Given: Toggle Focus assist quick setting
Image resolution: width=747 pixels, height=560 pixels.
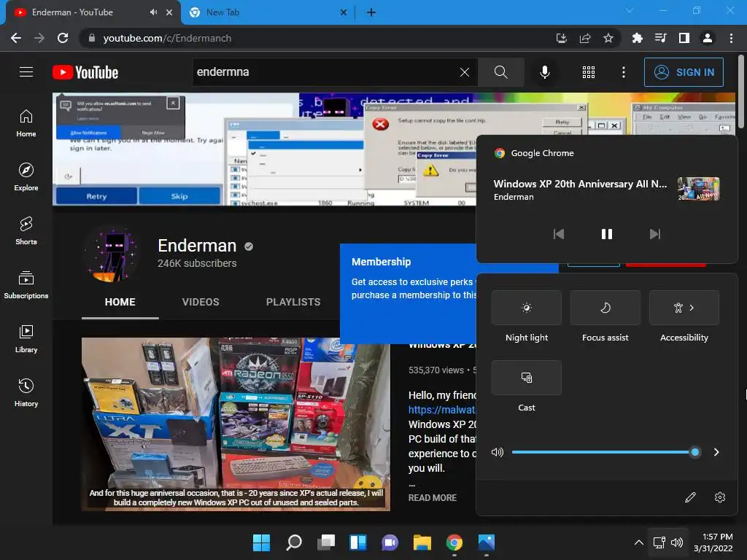Looking at the screenshot, I should (605, 308).
